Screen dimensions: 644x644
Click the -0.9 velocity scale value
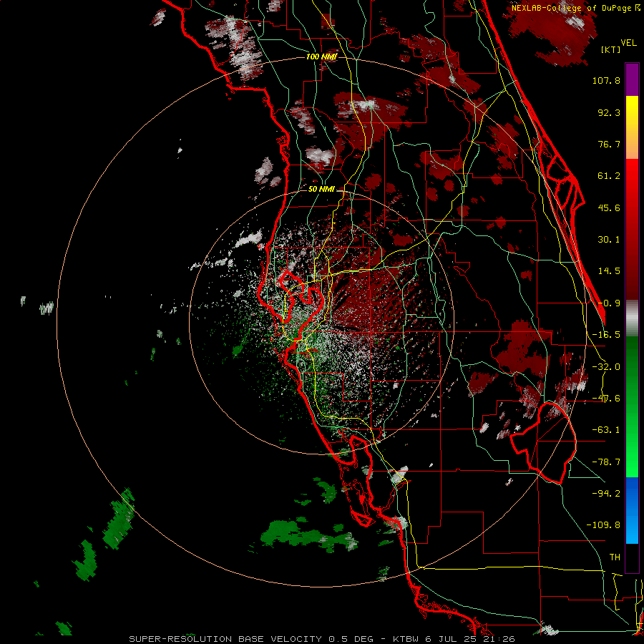[x=609, y=303]
